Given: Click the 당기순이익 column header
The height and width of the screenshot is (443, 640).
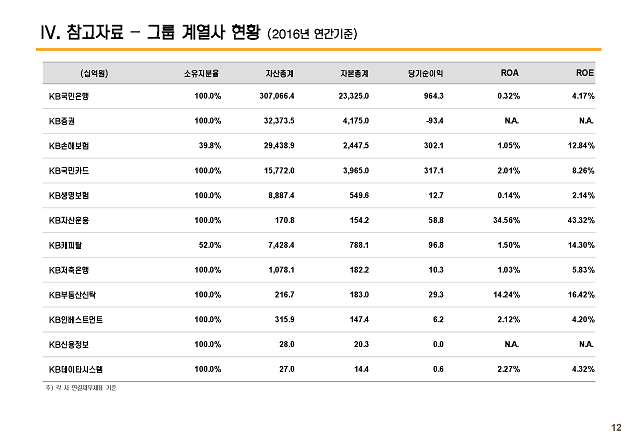Looking at the screenshot, I should [425, 73].
